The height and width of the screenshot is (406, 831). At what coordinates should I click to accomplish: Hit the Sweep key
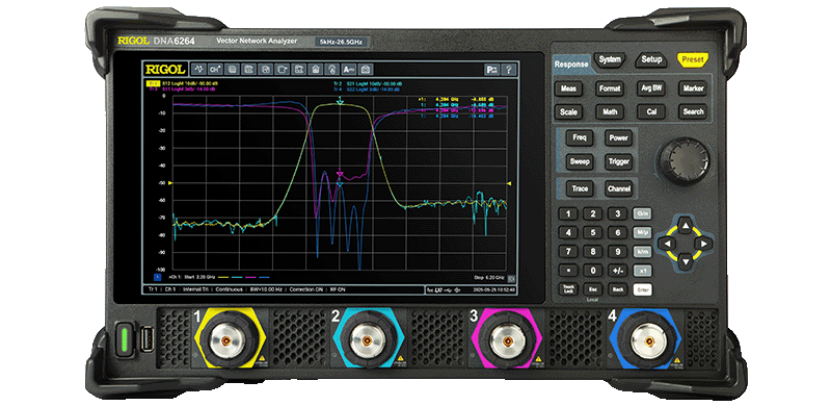pyautogui.click(x=580, y=162)
